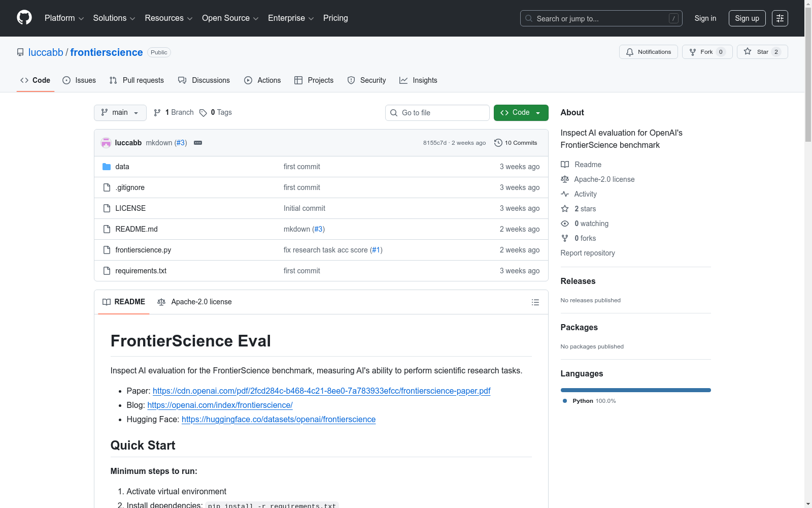Expand the Open Source dropdown menu

(230, 18)
